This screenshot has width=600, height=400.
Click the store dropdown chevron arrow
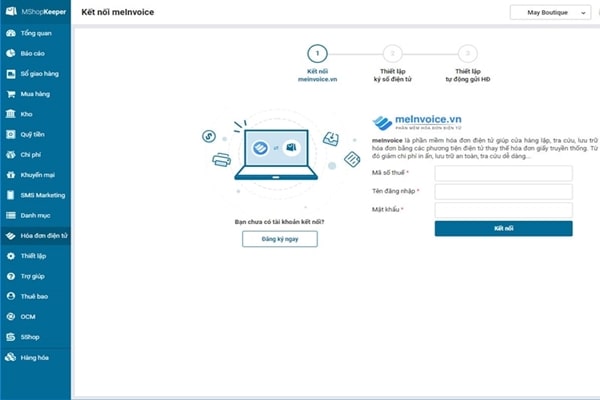click(583, 13)
